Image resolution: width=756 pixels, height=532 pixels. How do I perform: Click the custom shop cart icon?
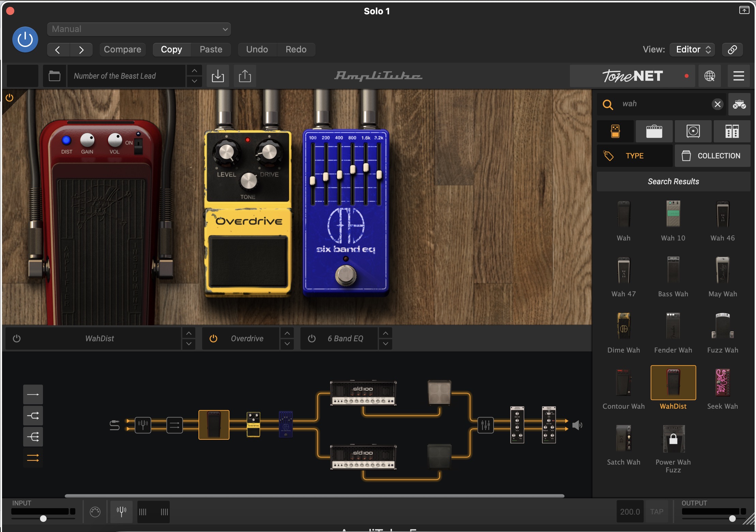point(739,104)
